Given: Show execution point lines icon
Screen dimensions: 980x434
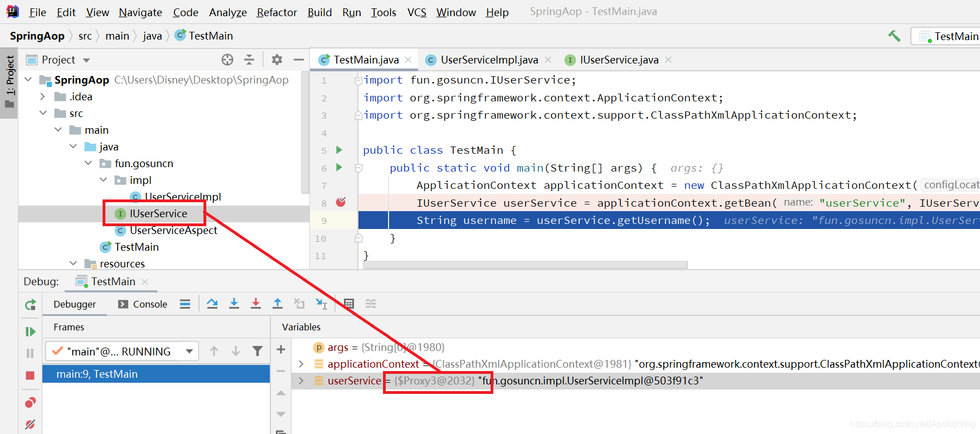Looking at the screenshot, I should [185, 304].
